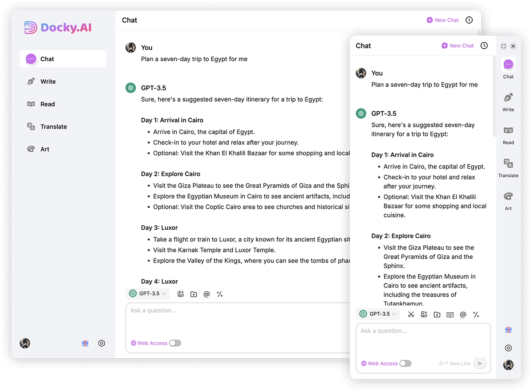Click the scissors screenshot icon in small chat toolbar
The height and width of the screenshot is (392, 532).
point(411,314)
